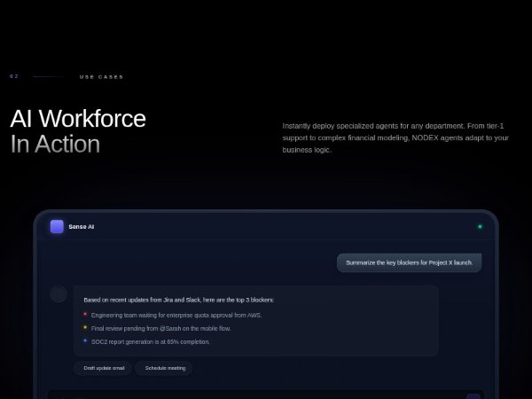Click the red bullet next to Engineering team
Screen dimensions: 532x399
(85, 314)
